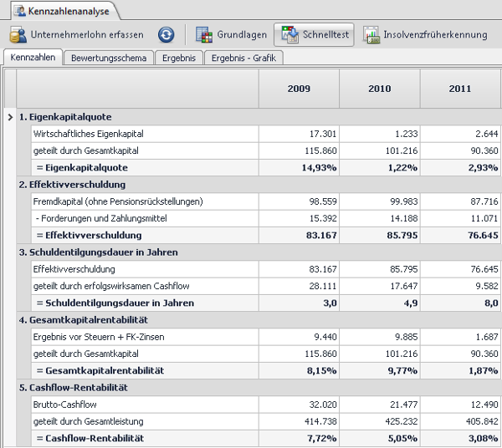The image size is (502, 448).
Task: Switch to the Kennzahlen tab
Action: coord(33,57)
